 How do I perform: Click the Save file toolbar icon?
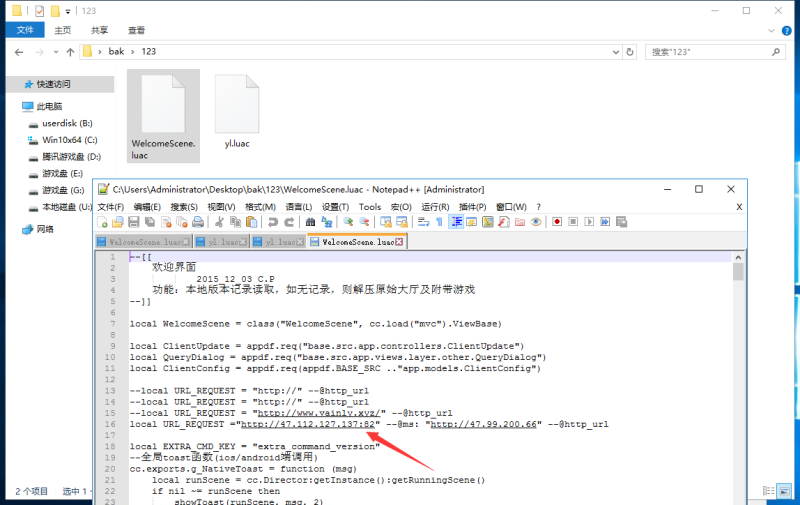[x=134, y=222]
